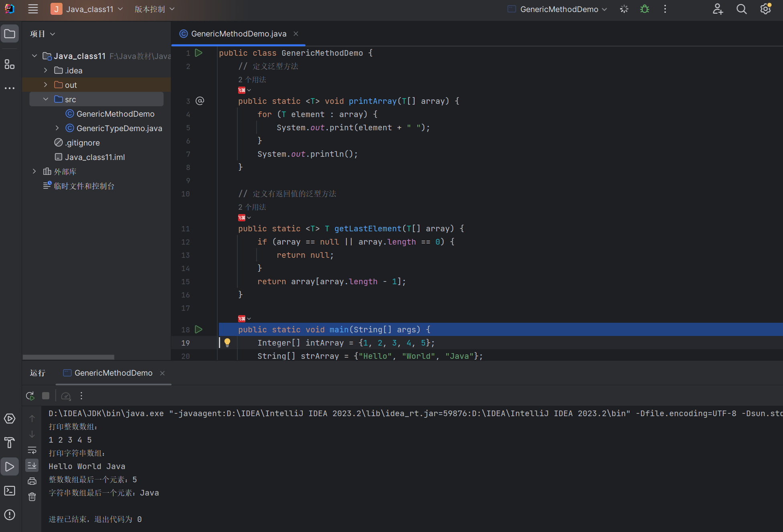Image resolution: width=783 pixels, height=532 pixels.
Task: Click the Search Everywhere magnifier icon
Action: coord(741,9)
